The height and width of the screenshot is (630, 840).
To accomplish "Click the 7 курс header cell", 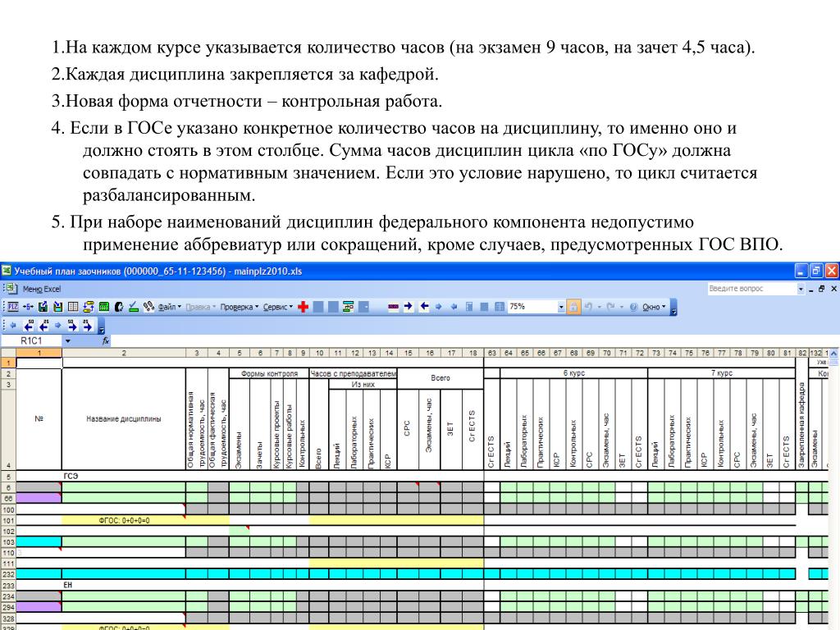I will coord(722,373).
